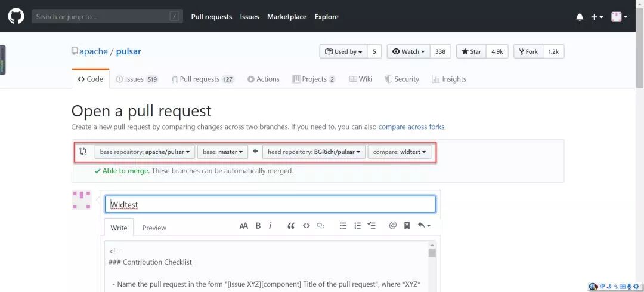View the 338 watchers count
The width and height of the screenshot is (644, 292).
point(440,51)
